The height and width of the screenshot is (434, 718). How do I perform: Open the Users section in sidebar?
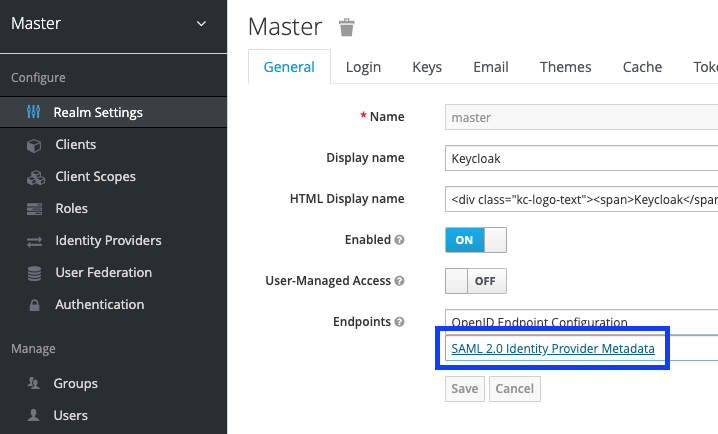tap(71, 415)
